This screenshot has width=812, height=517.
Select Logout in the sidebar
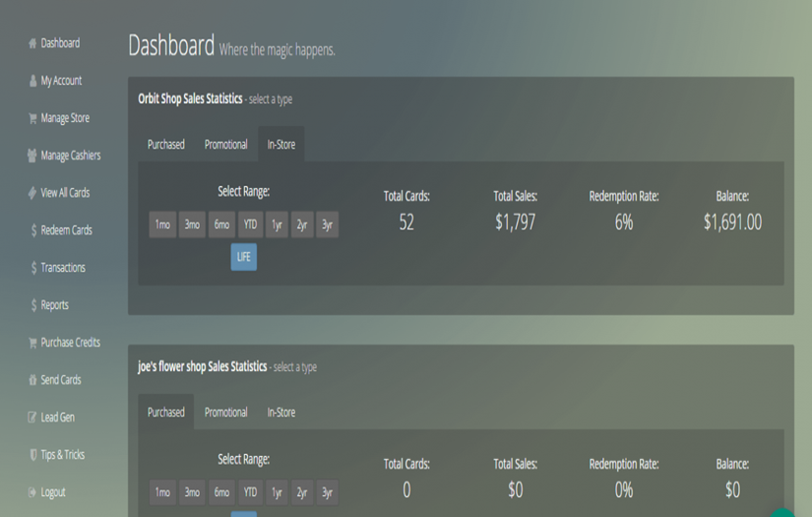tap(53, 492)
